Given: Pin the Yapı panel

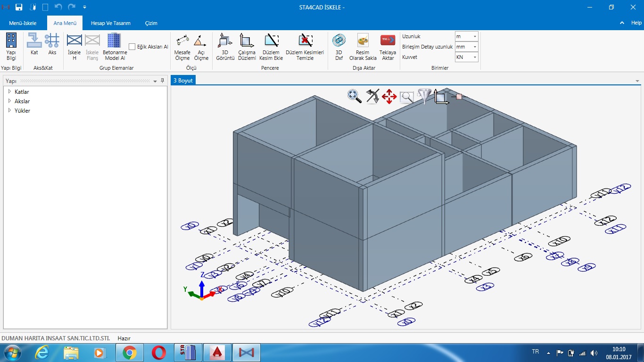Looking at the screenshot, I should click(x=162, y=81).
